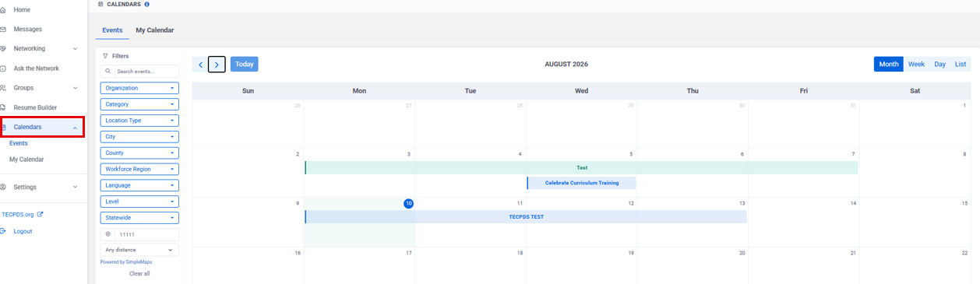Click the Today button
The height and width of the screenshot is (284, 980).
pyautogui.click(x=245, y=65)
